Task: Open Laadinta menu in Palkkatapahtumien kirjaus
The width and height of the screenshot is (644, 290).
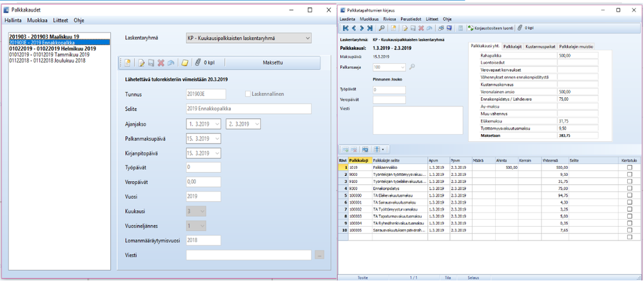Action: [348, 19]
